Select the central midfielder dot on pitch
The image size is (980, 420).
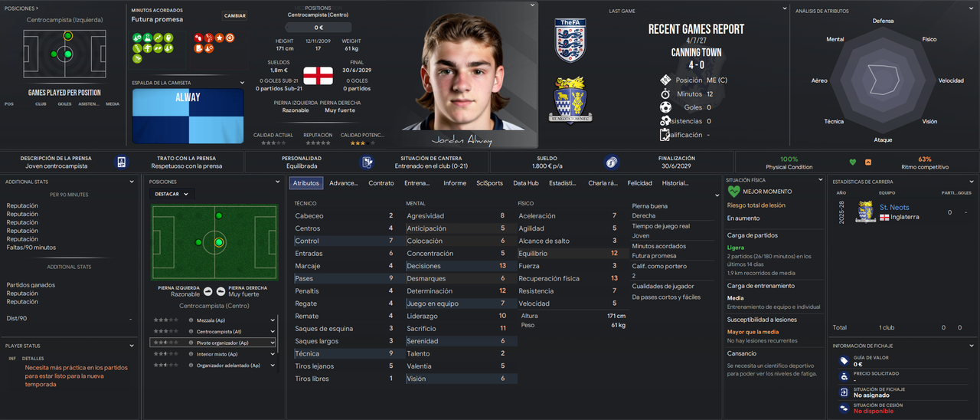coord(219,242)
